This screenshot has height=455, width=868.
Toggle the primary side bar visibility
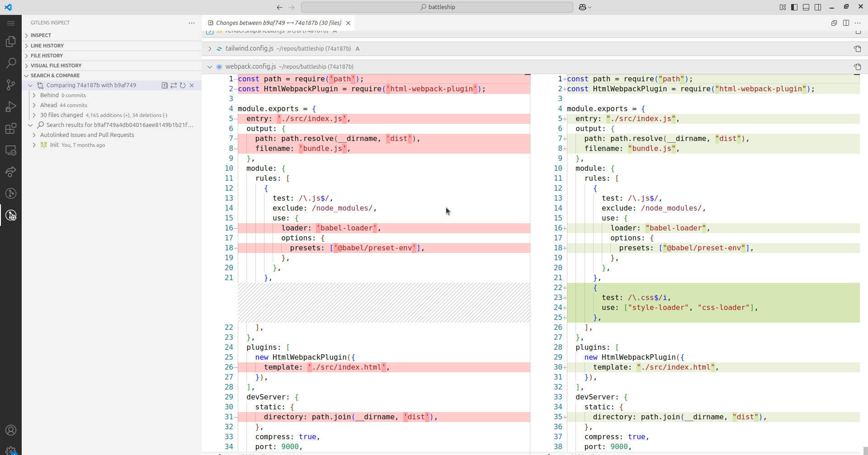click(794, 7)
